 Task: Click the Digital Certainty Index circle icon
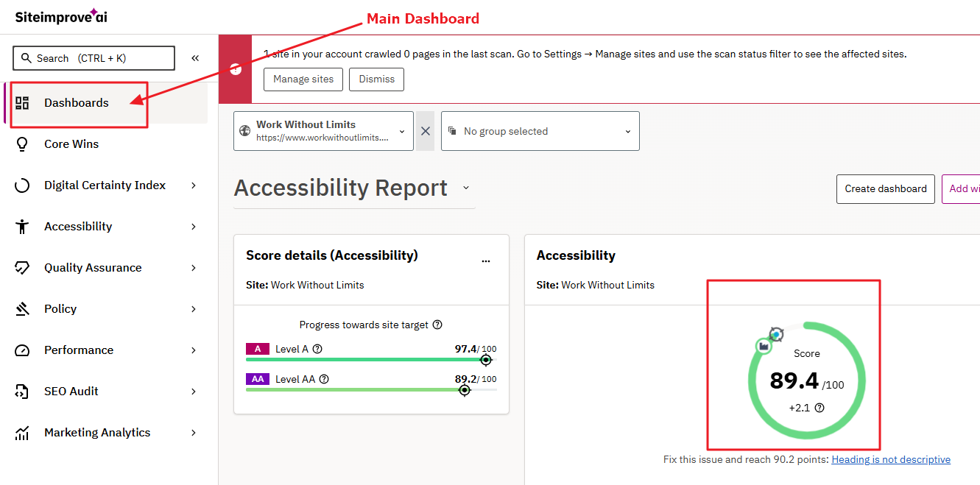click(22, 185)
